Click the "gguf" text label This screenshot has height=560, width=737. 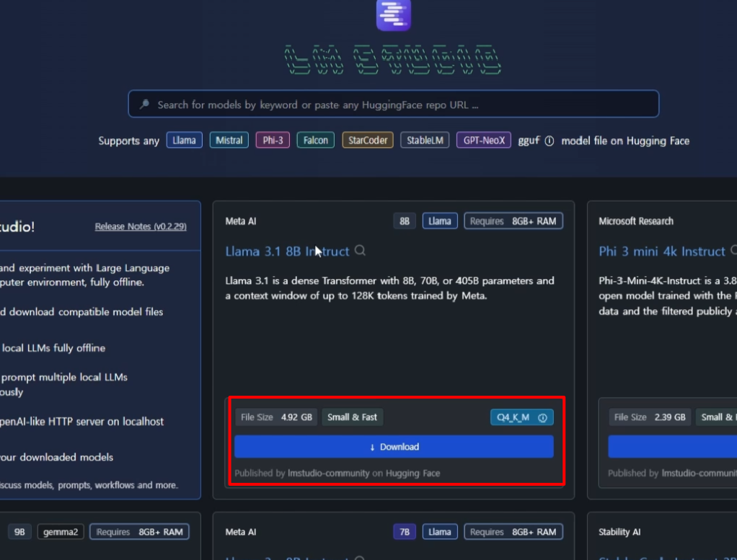[x=529, y=141]
